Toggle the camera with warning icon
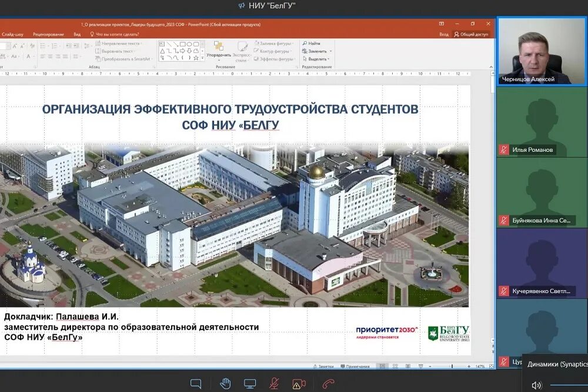The height and width of the screenshot is (392, 588). [299, 384]
